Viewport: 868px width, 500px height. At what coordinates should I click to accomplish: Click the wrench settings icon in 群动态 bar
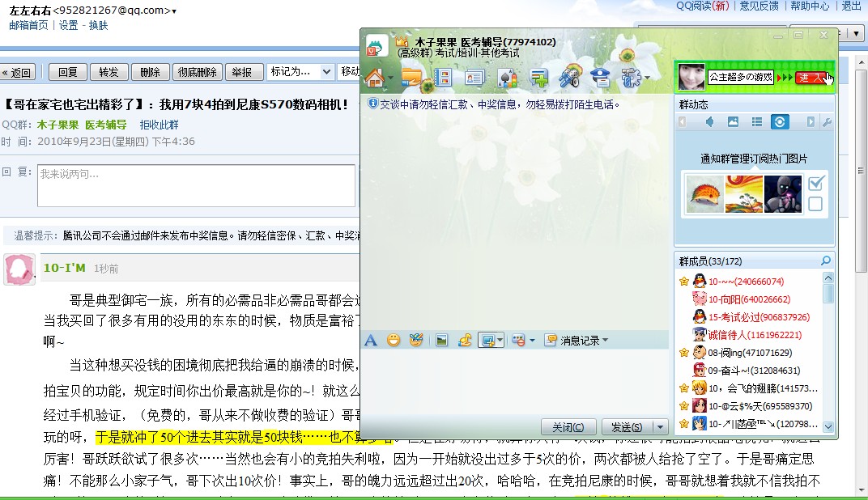pyautogui.click(x=828, y=121)
